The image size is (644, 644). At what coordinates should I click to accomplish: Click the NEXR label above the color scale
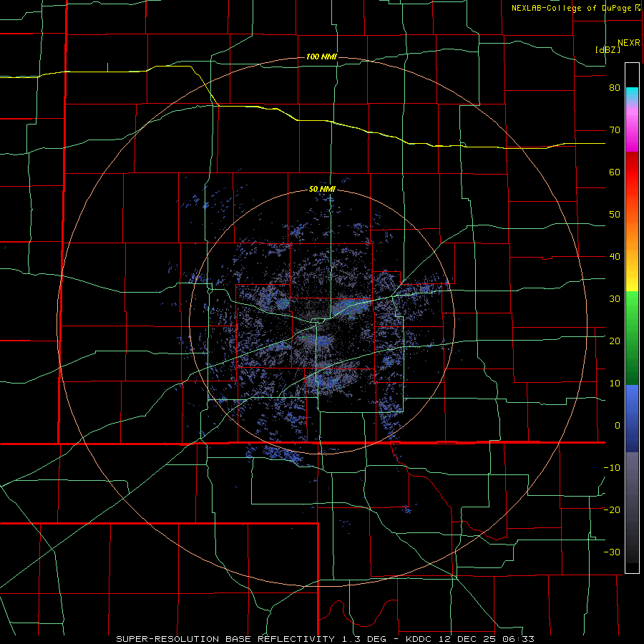pyautogui.click(x=628, y=43)
